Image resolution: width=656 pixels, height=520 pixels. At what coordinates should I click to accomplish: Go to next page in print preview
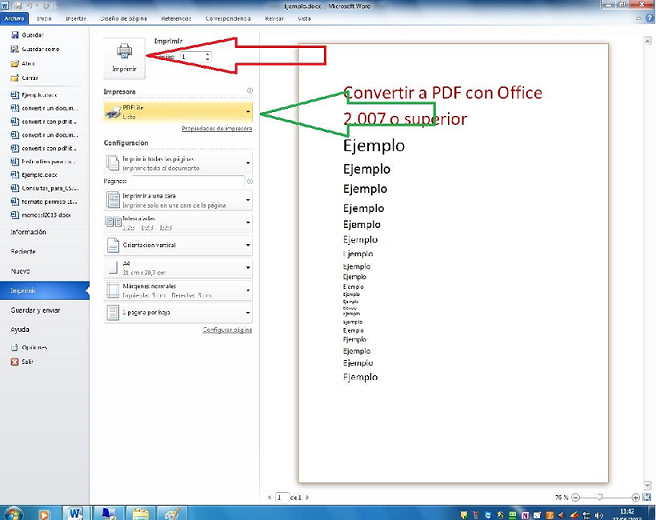click(x=308, y=497)
